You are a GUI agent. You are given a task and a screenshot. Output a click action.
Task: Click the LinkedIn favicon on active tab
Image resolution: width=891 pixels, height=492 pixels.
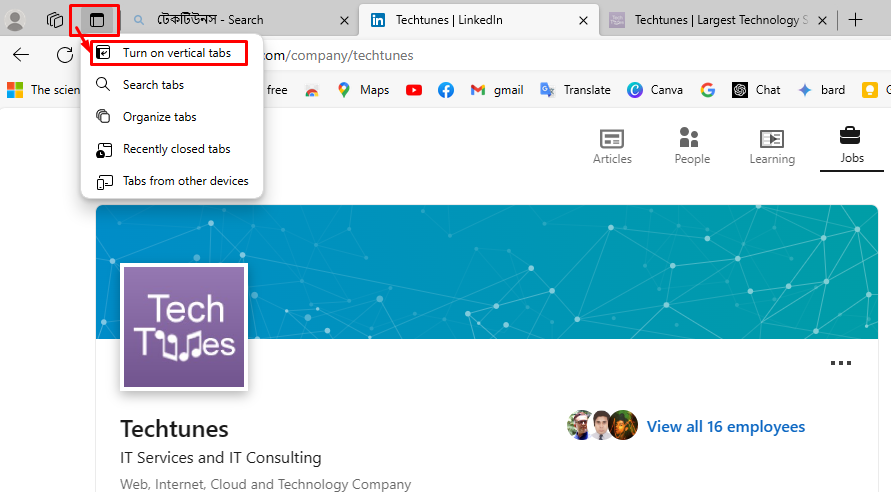tap(378, 20)
